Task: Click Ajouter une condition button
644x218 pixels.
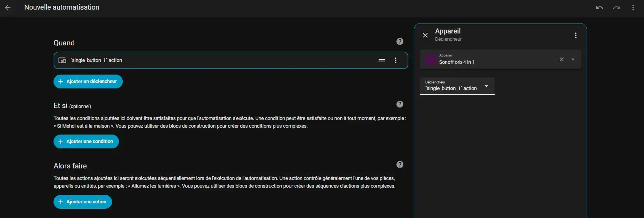Action: 86,141
